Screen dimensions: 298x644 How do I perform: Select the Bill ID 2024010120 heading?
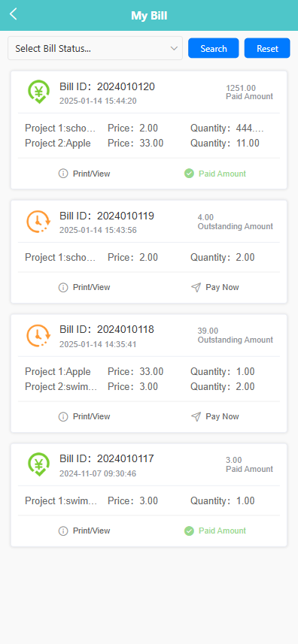108,86
